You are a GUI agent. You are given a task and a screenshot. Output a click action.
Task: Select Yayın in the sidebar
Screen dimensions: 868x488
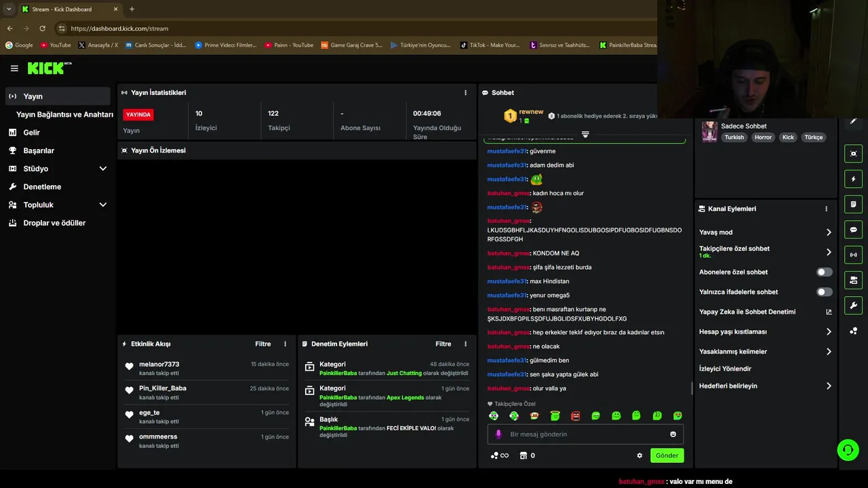58,96
